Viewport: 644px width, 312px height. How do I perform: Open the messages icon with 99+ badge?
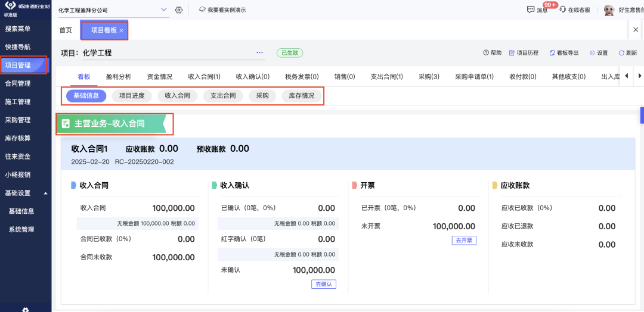pyautogui.click(x=531, y=10)
